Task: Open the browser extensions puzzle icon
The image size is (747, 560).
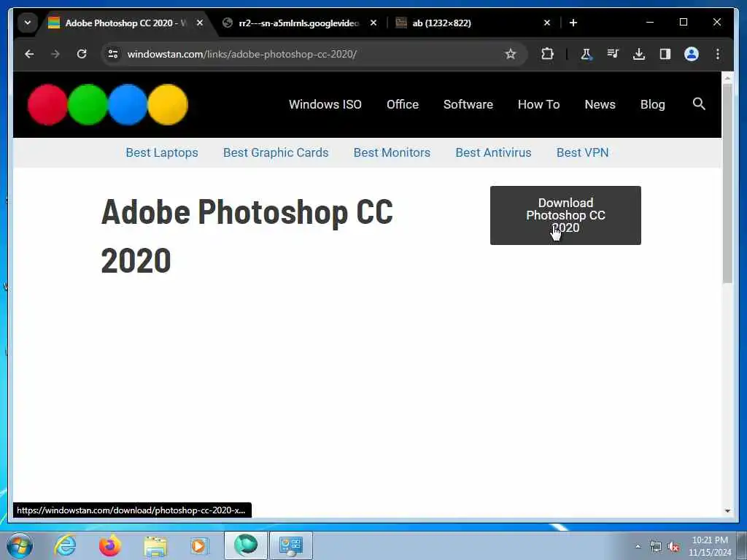Action: pyautogui.click(x=547, y=54)
